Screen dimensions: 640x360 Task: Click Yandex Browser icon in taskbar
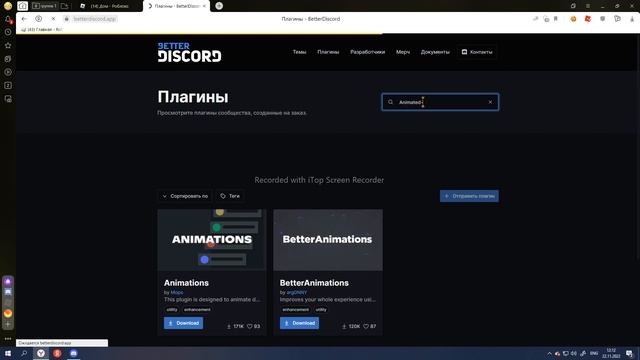tap(41, 353)
